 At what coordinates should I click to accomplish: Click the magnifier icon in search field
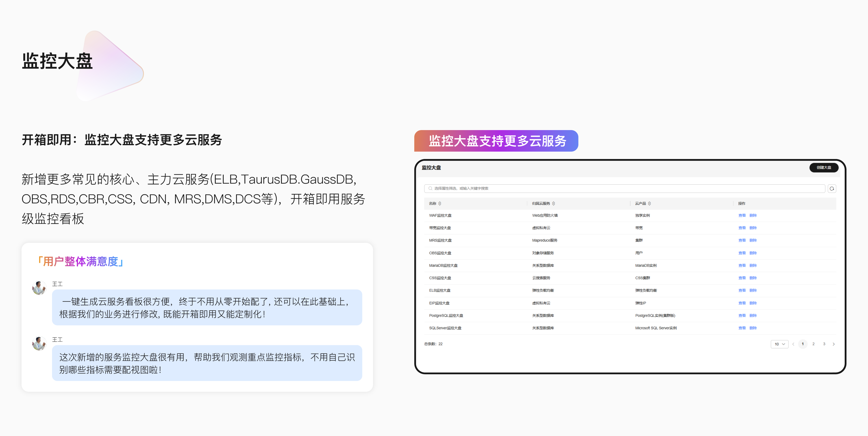[430, 188]
